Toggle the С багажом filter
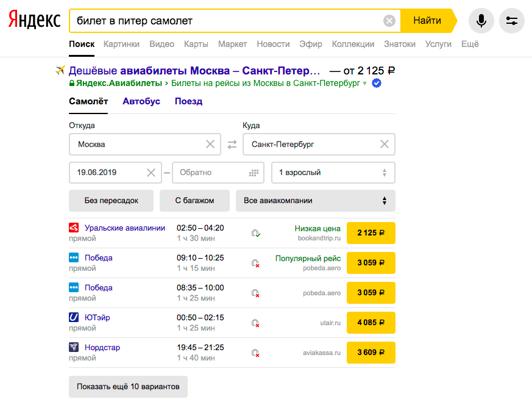The image size is (532, 413). pyautogui.click(x=194, y=200)
